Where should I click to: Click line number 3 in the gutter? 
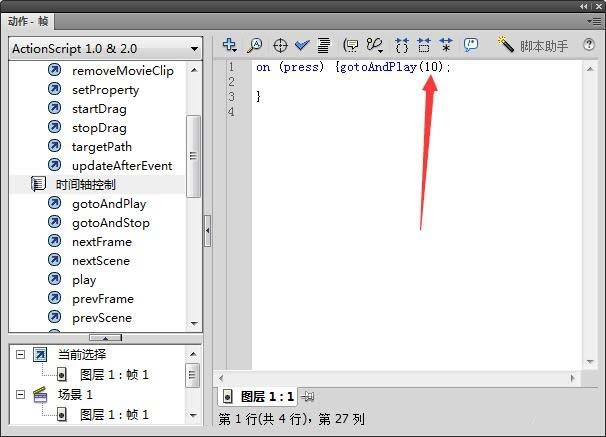(x=231, y=97)
